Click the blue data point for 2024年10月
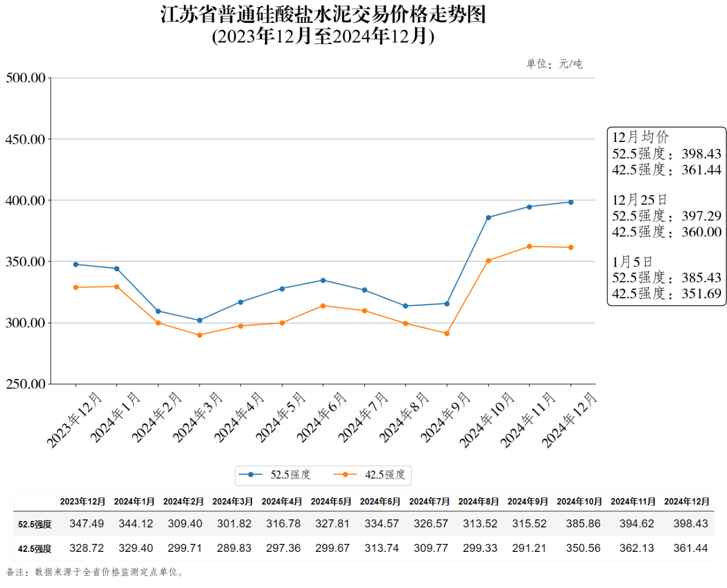 tap(488, 218)
